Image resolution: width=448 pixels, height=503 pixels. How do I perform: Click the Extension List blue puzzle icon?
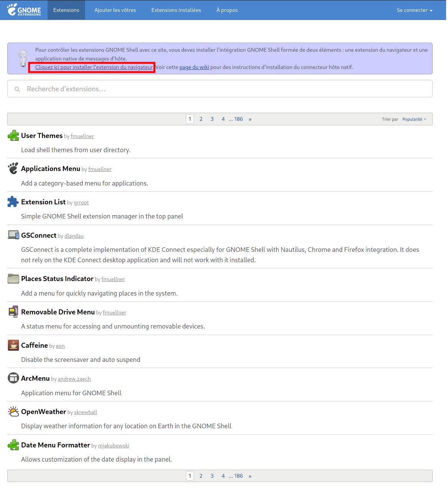click(13, 202)
